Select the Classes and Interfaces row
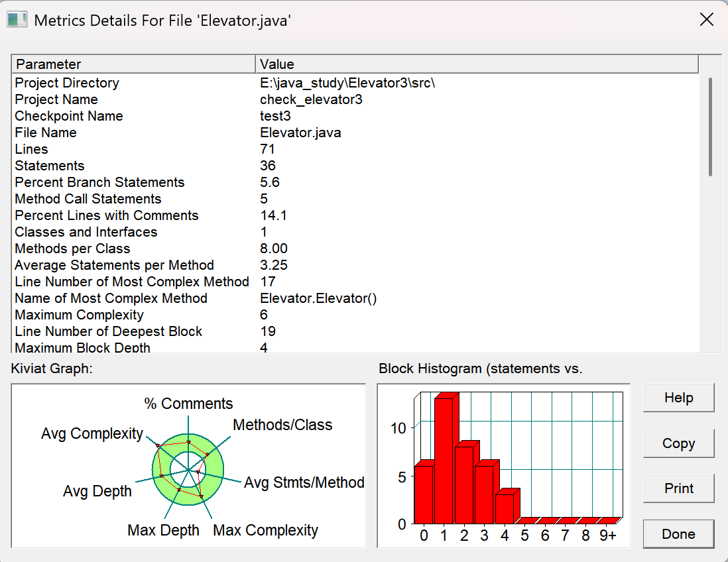 [355, 232]
